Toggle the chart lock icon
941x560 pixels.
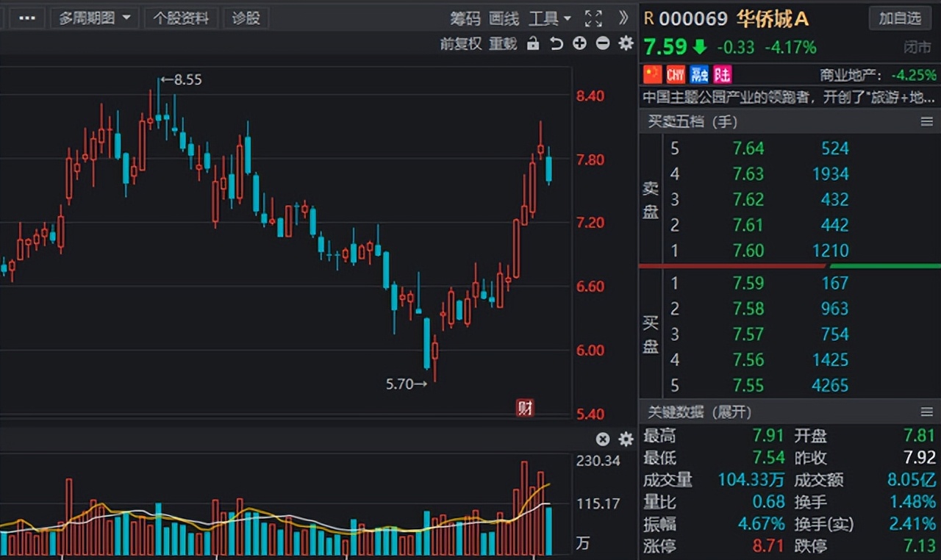pos(532,44)
